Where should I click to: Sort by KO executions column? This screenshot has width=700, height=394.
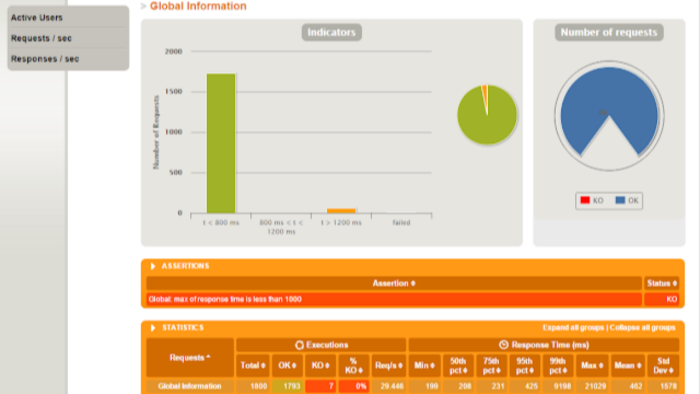(x=320, y=365)
